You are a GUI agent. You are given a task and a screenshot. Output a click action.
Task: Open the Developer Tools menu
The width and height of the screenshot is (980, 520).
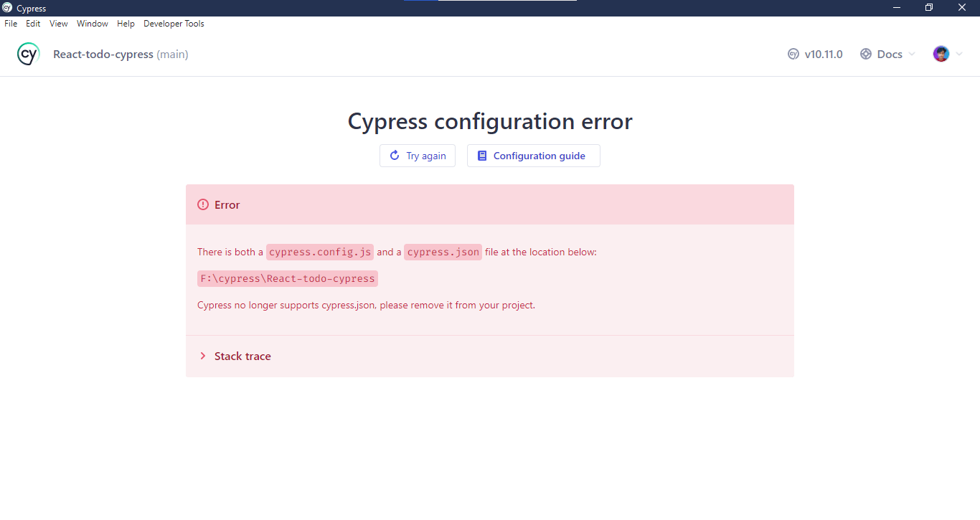[x=174, y=23]
